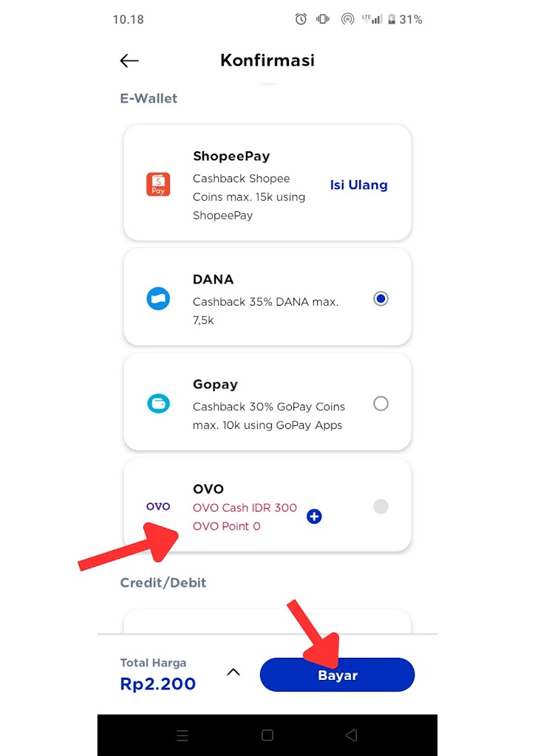The width and height of the screenshot is (535, 756).
Task: Tap the alarm icon in status bar
Action: (301, 19)
